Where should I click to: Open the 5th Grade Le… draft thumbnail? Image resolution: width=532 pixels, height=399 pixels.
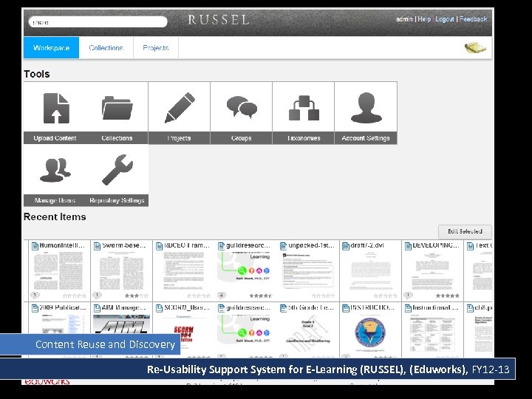(x=308, y=332)
